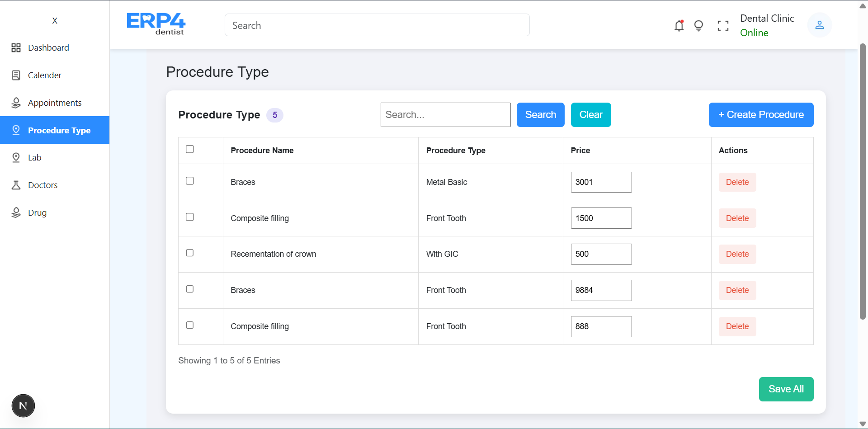The width and height of the screenshot is (868, 429).
Task: Close the sidebar with the X icon
Action: click(x=55, y=21)
